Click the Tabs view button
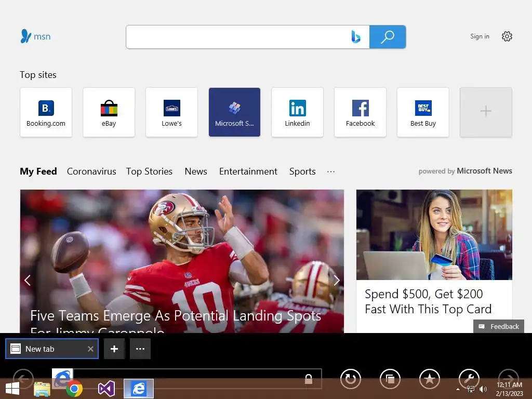 point(390,379)
